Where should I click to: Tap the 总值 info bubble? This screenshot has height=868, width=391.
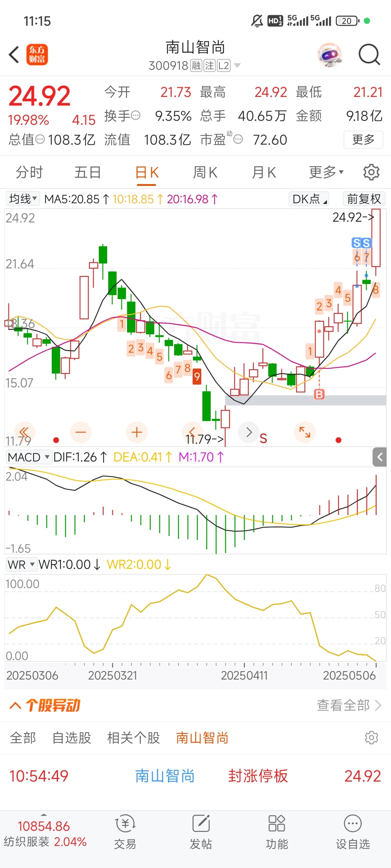point(40,139)
